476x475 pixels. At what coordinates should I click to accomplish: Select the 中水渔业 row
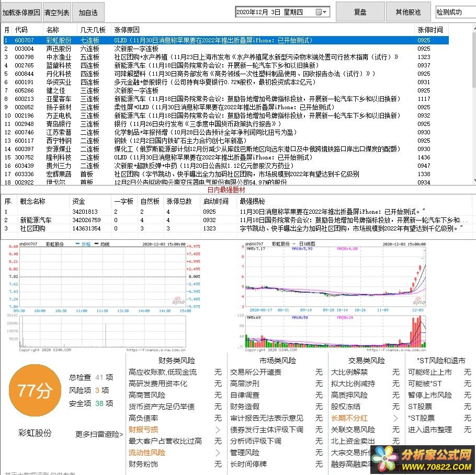click(226, 57)
